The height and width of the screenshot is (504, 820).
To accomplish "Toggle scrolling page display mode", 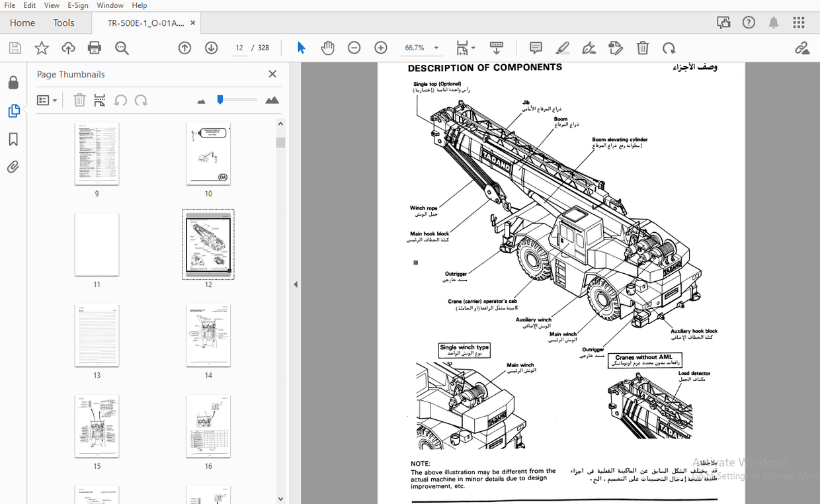I will 497,48.
